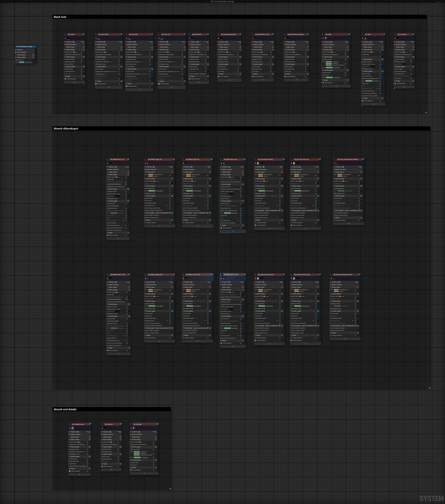Collapse Particle Update group in NE_Ribbon_Soft_CW

(183, 196)
